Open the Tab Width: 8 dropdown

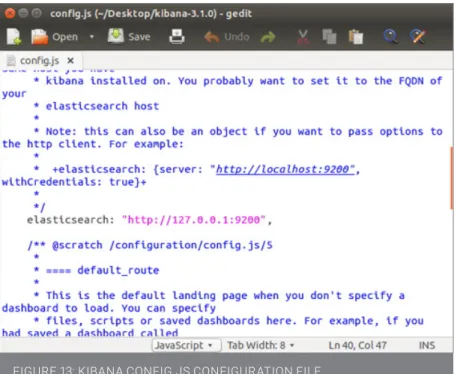pos(261,345)
